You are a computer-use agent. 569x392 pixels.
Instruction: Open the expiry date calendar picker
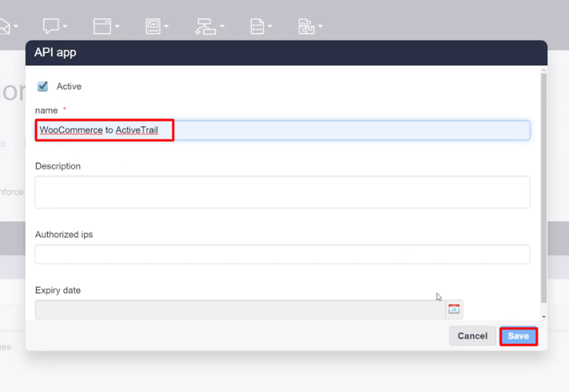pos(454,309)
